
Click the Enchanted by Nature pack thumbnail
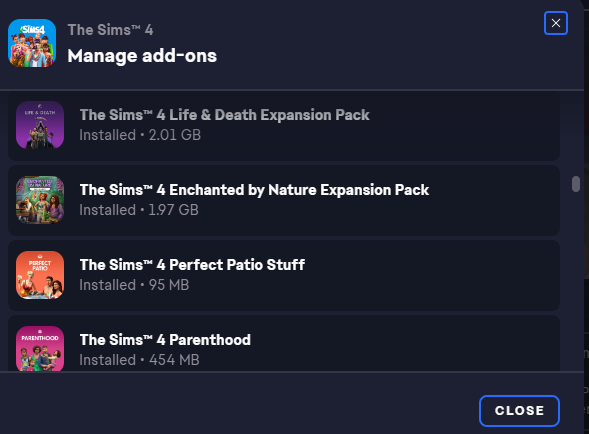pyautogui.click(x=40, y=200)
